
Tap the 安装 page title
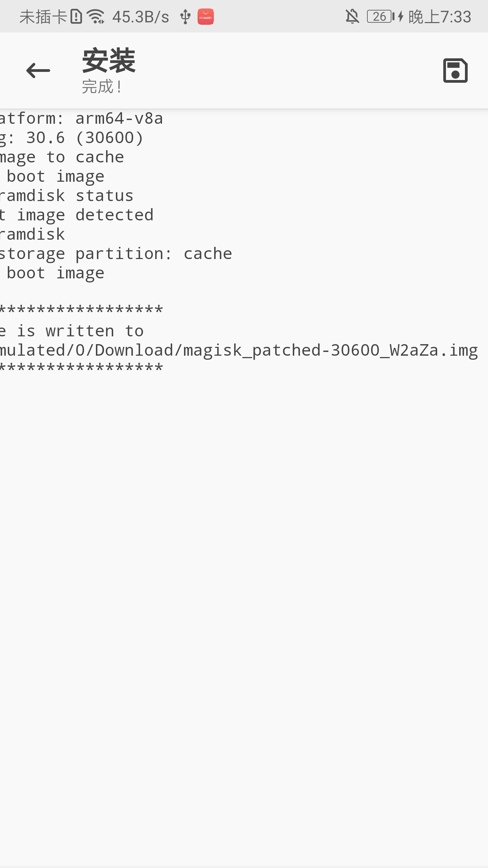(x=109, y=61)
